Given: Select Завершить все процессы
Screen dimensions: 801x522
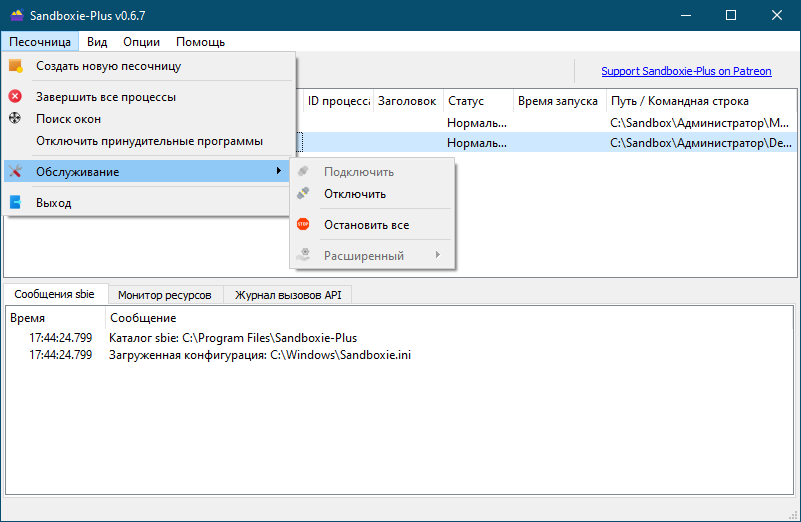Looking at the screenshot, I should pyautogui.click(x=149, y=97).
